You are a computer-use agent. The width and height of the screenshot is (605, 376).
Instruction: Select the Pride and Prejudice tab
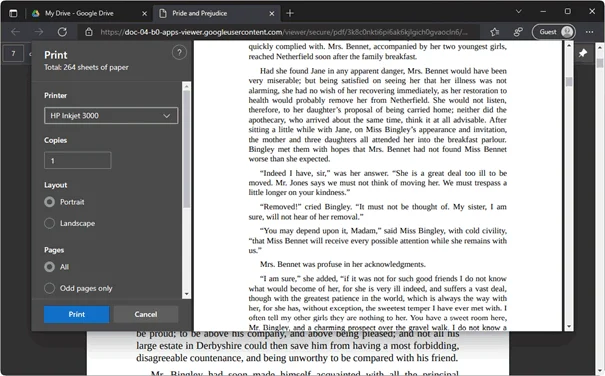[216, 13]
